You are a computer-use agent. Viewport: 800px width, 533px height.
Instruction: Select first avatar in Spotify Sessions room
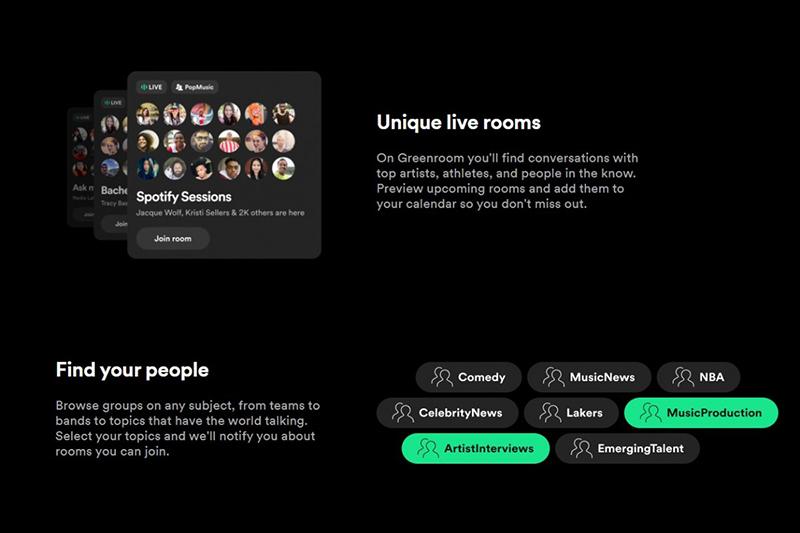point(147,114)
